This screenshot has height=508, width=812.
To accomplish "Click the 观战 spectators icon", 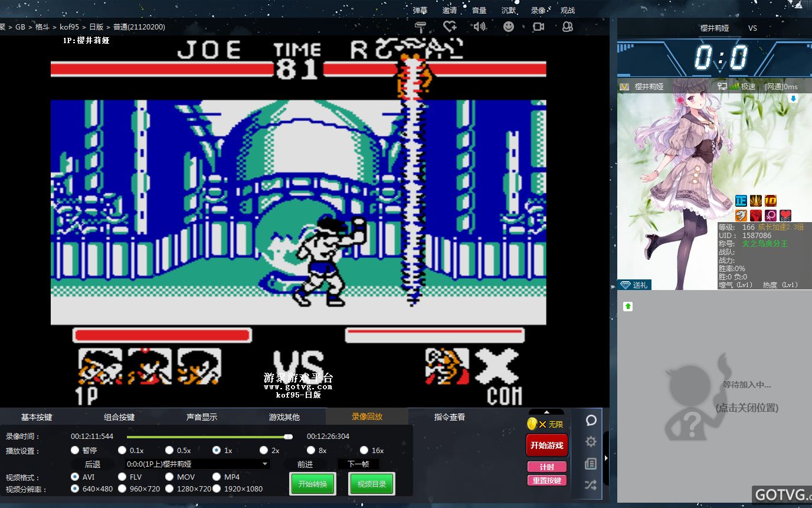I will (568, 27).
